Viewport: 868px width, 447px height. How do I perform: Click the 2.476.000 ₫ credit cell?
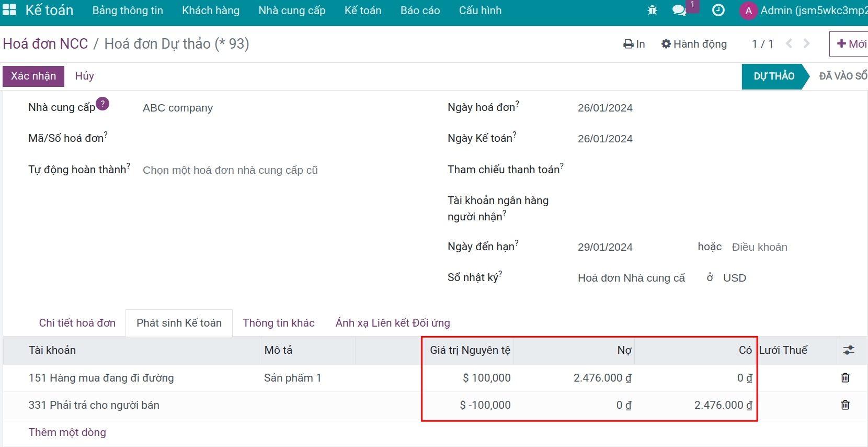point(723,405)
